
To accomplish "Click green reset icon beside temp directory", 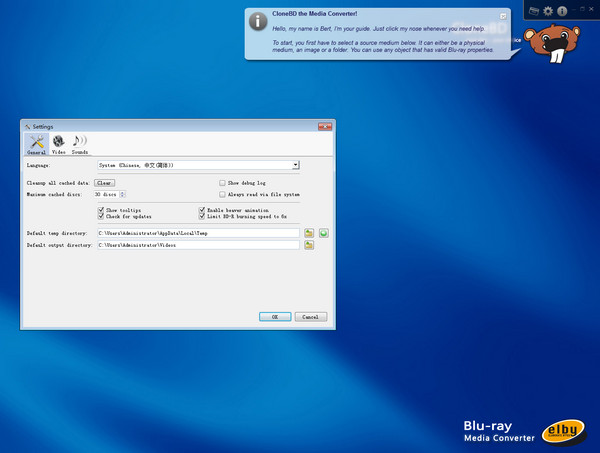I will point(324,233).
